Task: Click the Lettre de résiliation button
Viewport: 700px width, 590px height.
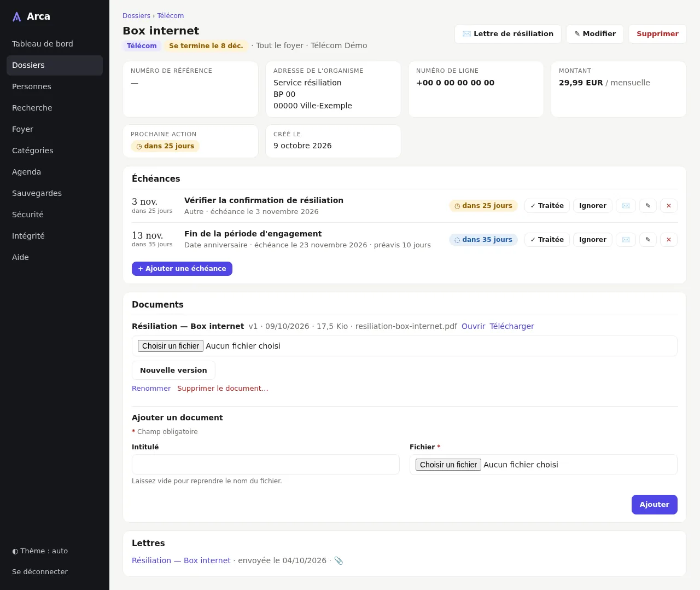Action: pyautogui.click(x=508, y=34)
